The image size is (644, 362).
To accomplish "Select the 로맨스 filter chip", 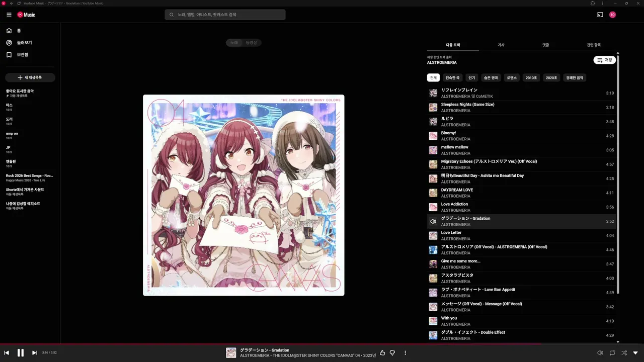I will coord(512,77).
